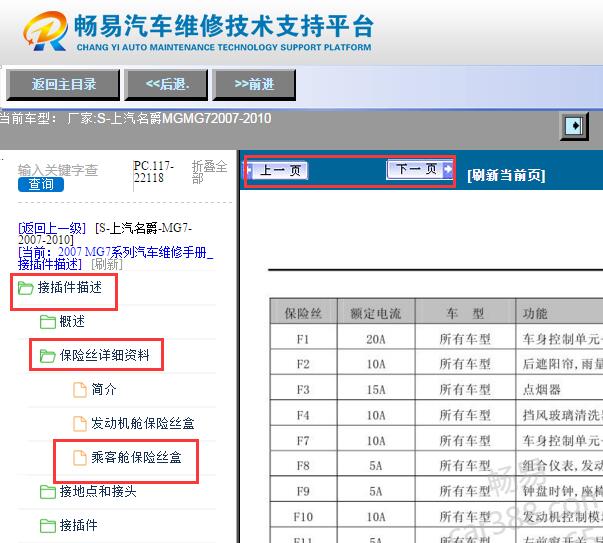Click the 车型 column header
The image size is (603, 543).
tap(465, 313)
